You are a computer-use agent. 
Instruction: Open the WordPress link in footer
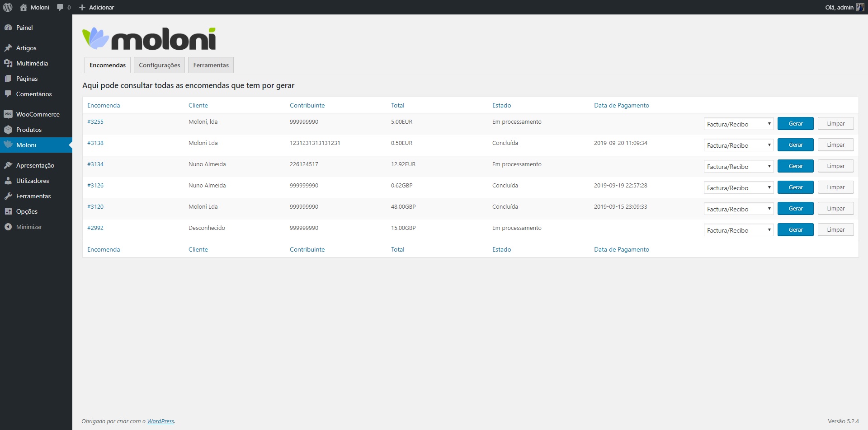[x=160, y=421]
